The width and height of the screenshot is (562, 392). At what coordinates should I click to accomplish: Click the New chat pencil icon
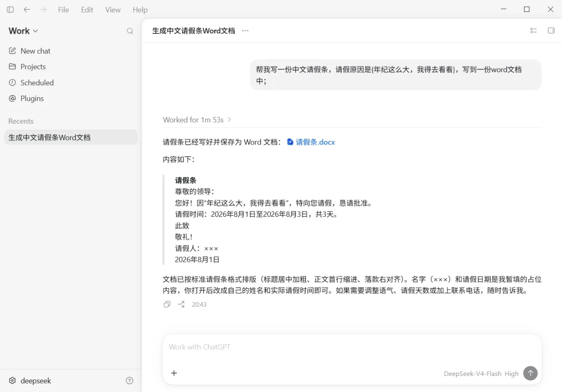click(12, 51)
